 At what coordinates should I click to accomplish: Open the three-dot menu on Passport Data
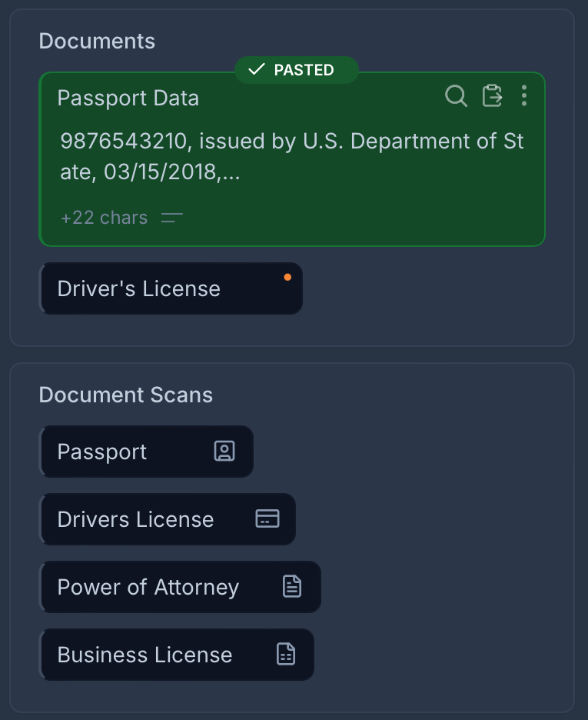(x=524, y=96)
